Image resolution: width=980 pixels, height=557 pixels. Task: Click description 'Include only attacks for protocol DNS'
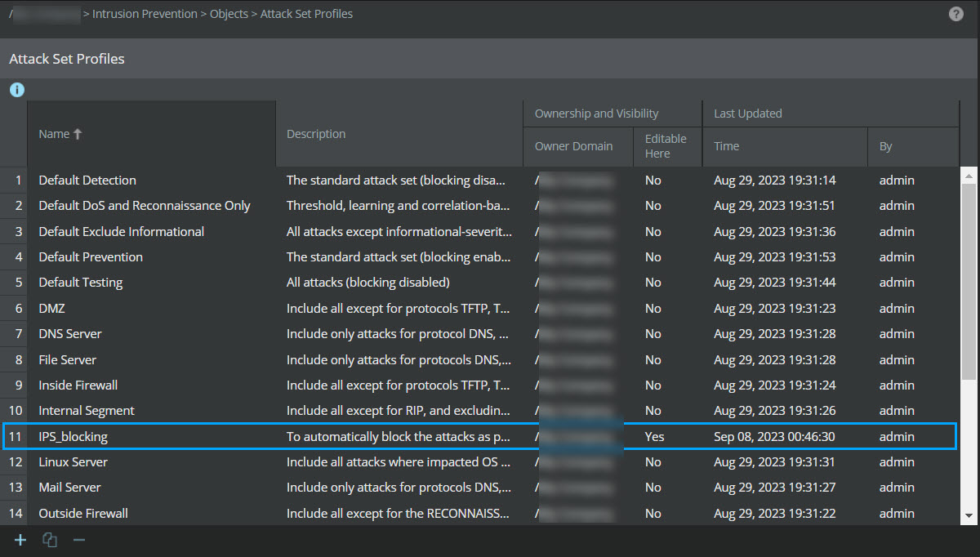pos(399,334)
